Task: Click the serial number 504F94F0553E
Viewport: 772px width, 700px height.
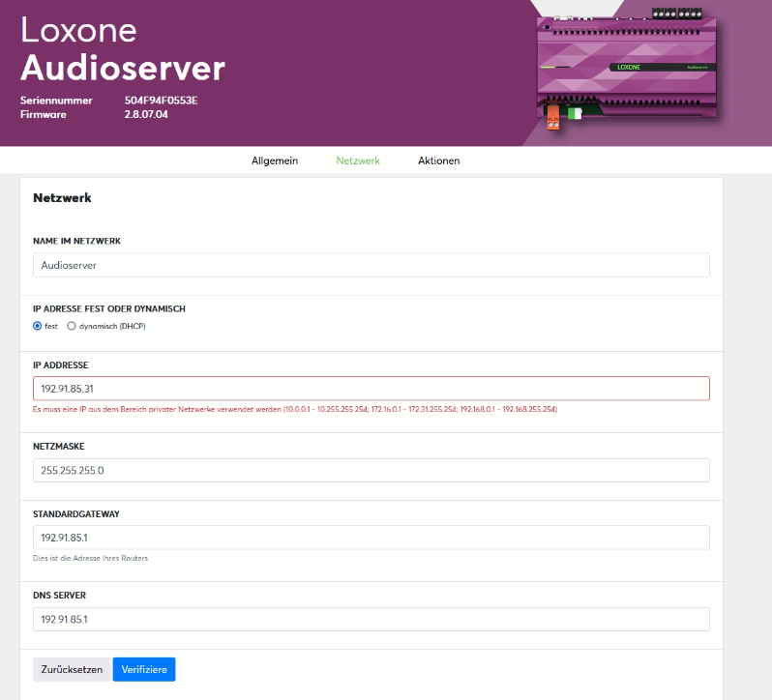Action: 161,101
